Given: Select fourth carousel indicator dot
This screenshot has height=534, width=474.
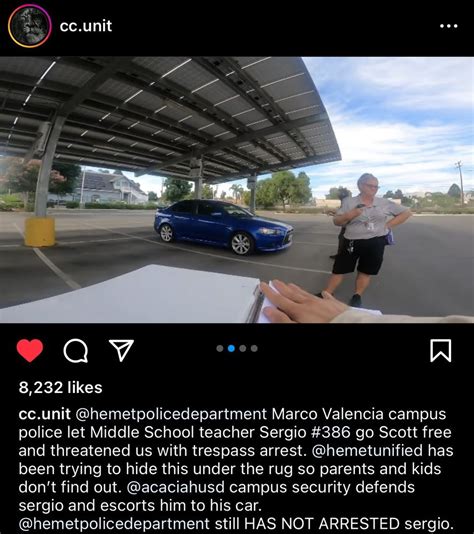Looking at the screenshot, I should click(254, 348).
